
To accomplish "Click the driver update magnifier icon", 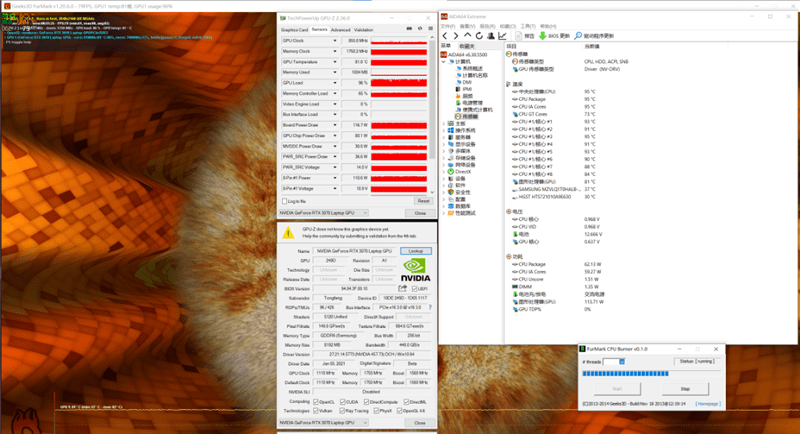I will pos(578,36).
